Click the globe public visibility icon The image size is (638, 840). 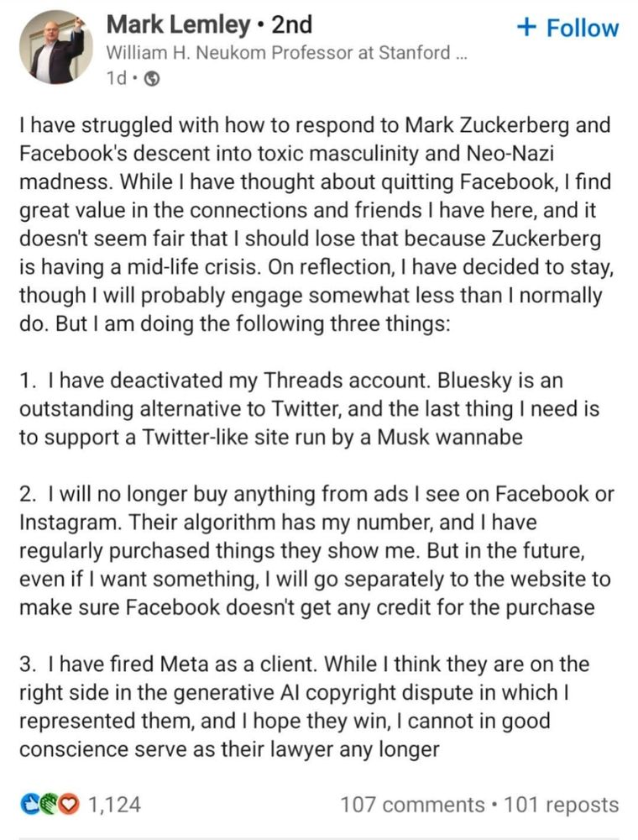point(153,79)
